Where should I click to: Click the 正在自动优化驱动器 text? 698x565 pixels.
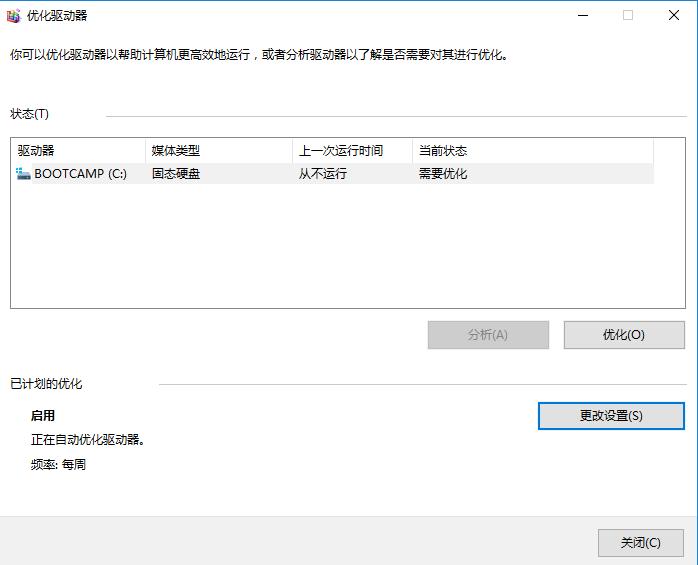coord(88,440)
